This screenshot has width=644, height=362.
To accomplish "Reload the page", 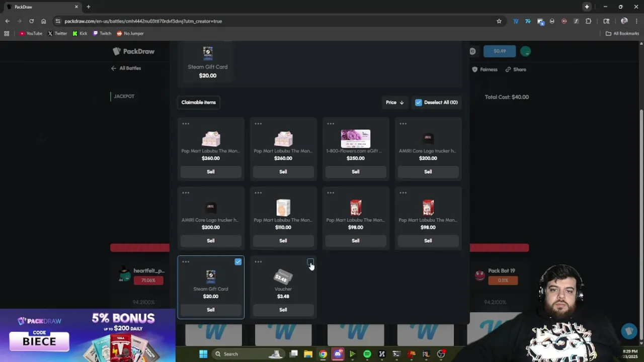I will click(x=31, y=21).
